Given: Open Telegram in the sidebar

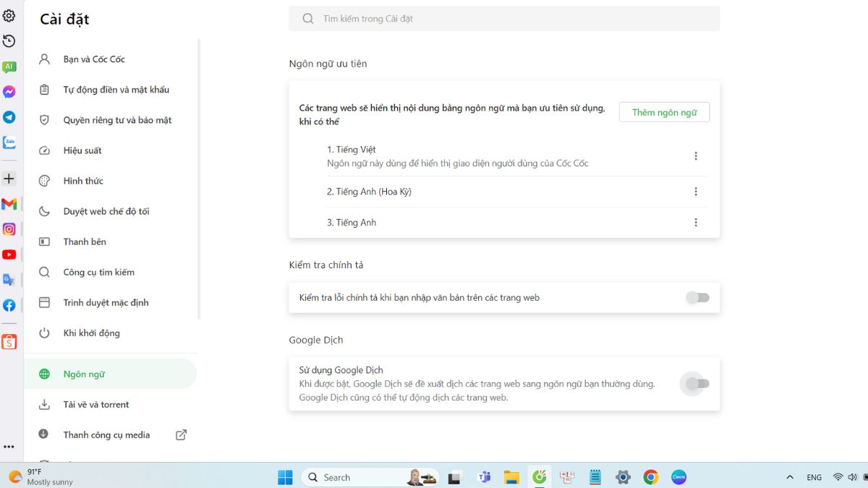Looking at the screenshot, I should click(9, 117).
